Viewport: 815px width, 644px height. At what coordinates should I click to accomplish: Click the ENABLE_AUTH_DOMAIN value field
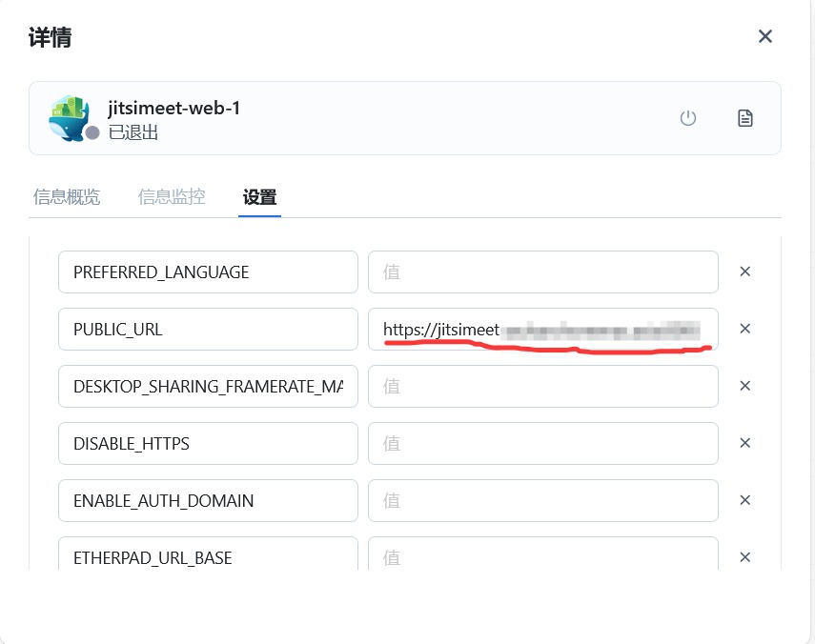point(542,500)
